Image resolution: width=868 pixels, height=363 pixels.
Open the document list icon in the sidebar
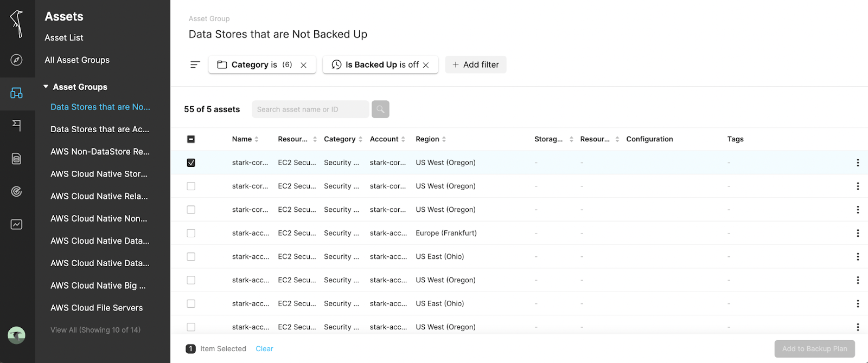[x=17, y=159]
